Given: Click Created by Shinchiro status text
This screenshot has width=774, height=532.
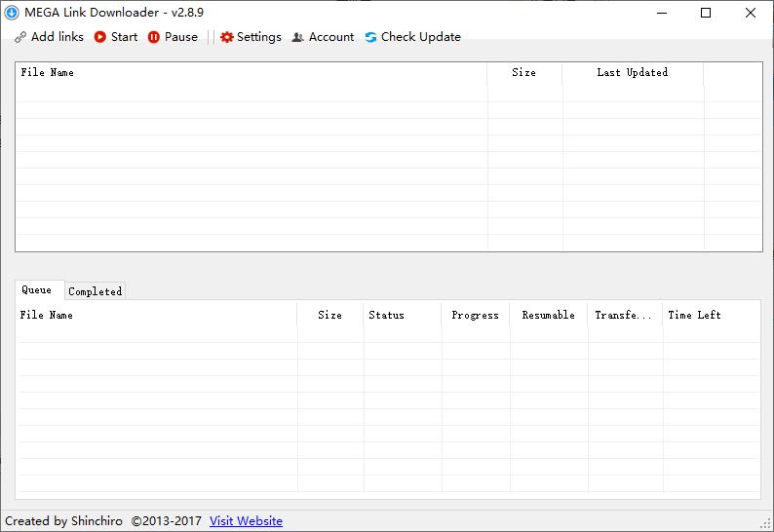Looking at the screenshot, I should (63, 520).
